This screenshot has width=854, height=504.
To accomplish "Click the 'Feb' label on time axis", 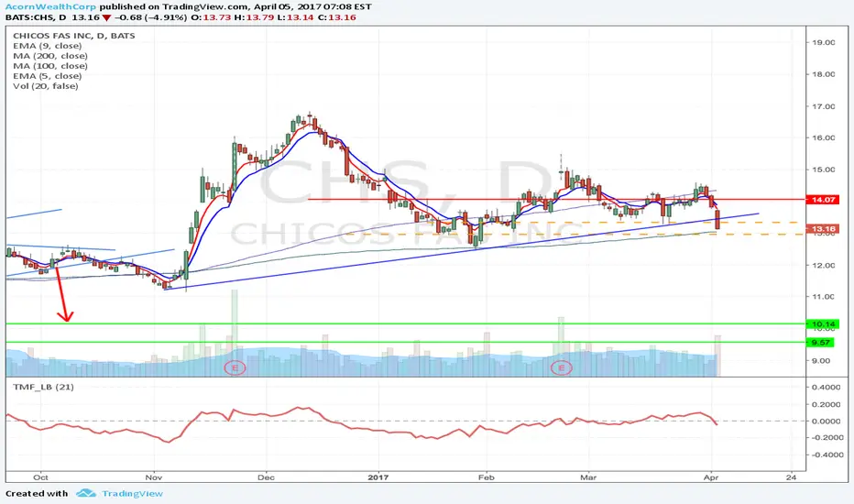I will (486, 477).
